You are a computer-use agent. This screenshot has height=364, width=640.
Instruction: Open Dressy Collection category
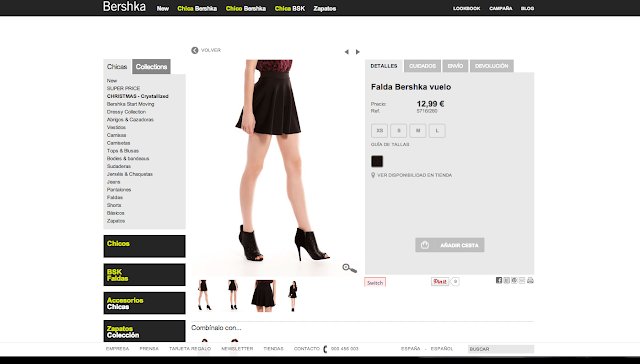click(x=126, y=112)
